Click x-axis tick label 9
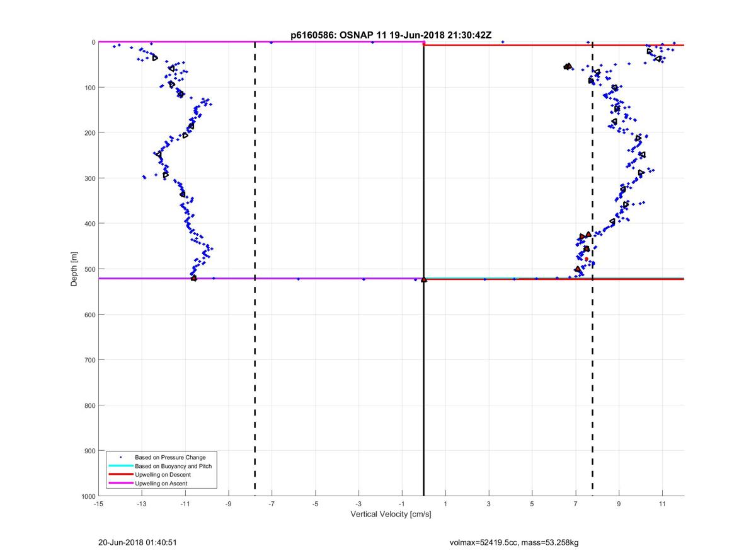This screenshot has height=558, width=756. click(x=619, y=504)
